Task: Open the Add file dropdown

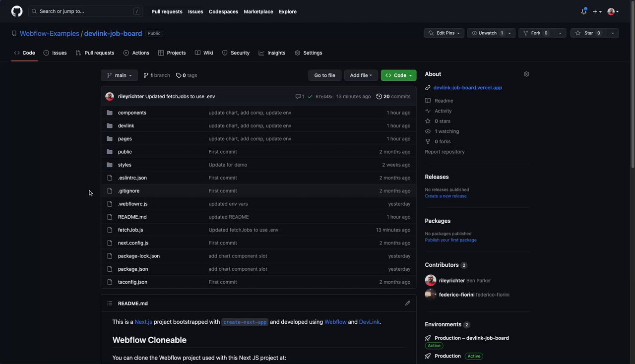Action: [361, 75]
